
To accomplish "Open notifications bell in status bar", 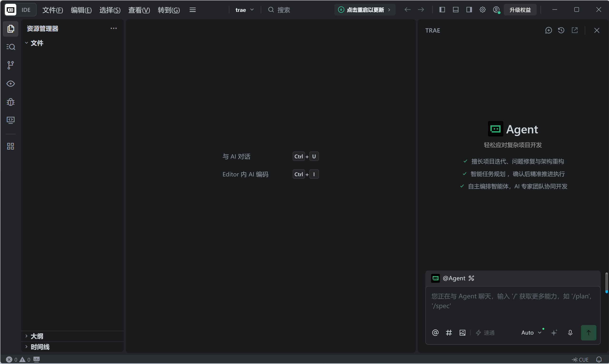I will (x=599, y=359).
